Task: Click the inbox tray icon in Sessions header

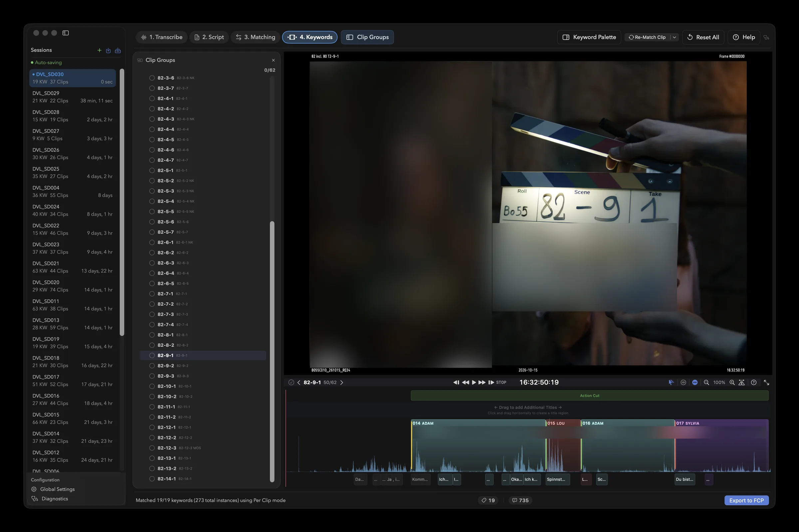Action: pos(118,50)
